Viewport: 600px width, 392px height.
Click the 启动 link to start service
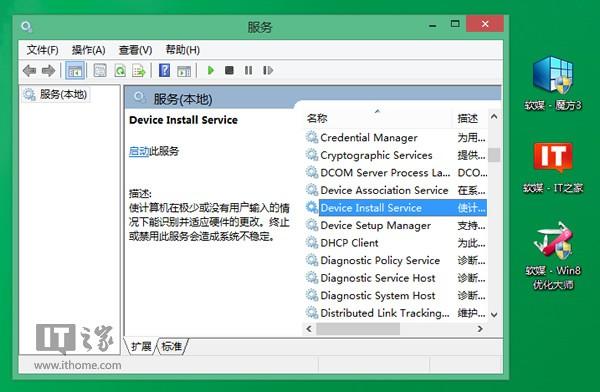[139, 151]
